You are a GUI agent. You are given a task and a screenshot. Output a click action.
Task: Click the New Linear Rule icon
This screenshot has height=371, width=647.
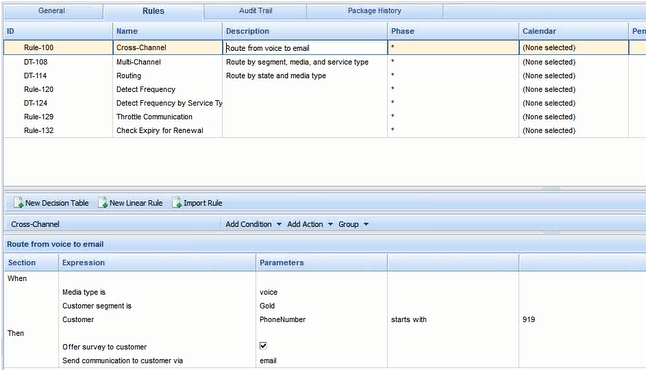(102, 203)
